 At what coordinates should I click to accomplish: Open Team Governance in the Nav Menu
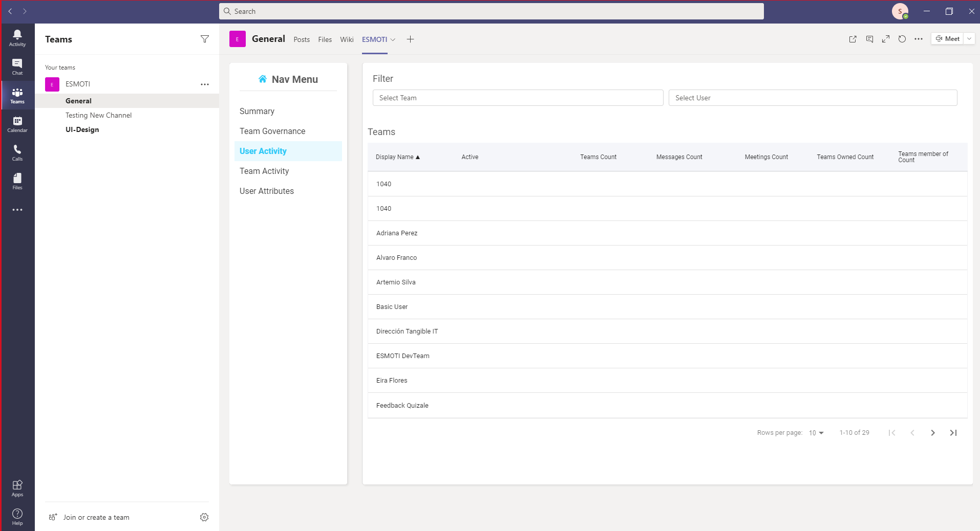288,131
